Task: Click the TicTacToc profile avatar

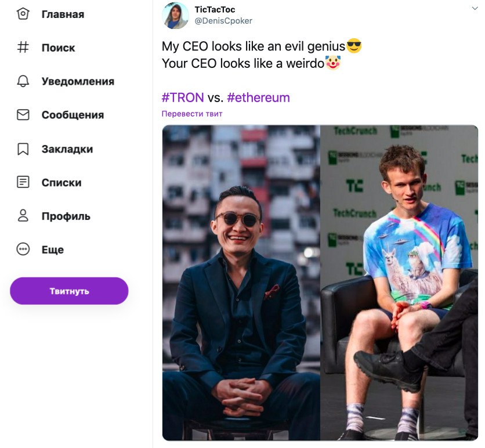Action: tap(175, 15)
